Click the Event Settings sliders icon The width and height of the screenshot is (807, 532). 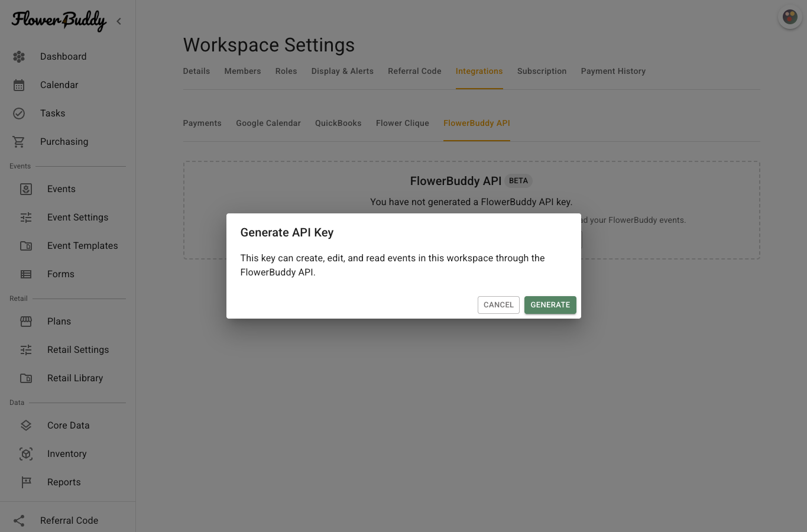26,218
